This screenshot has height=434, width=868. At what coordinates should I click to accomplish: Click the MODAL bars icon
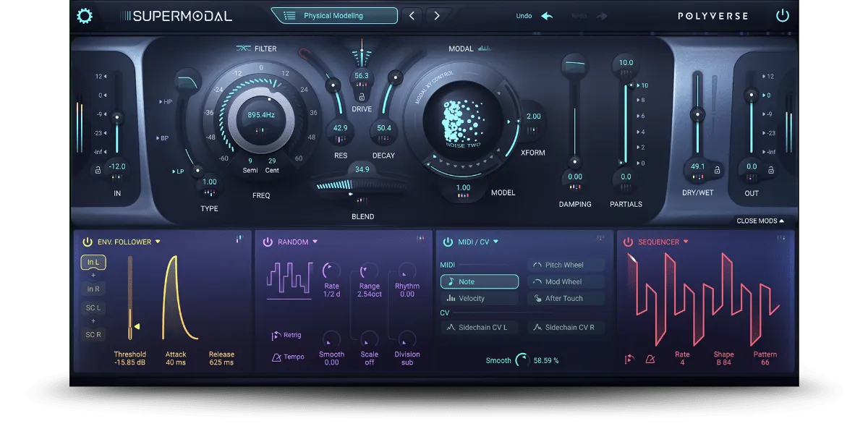[x=485, y=48]
